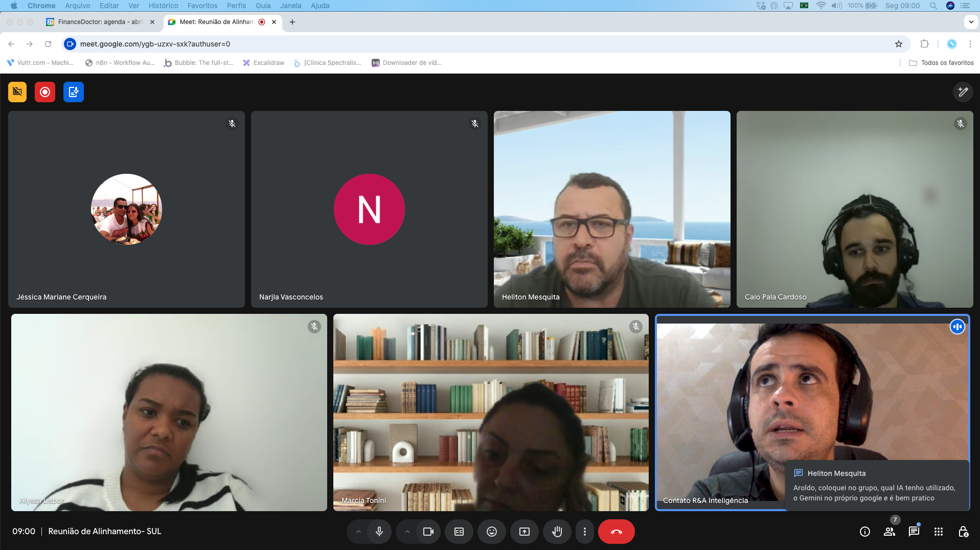
Task: Open the Janela menu
Action: coord(291,6)
